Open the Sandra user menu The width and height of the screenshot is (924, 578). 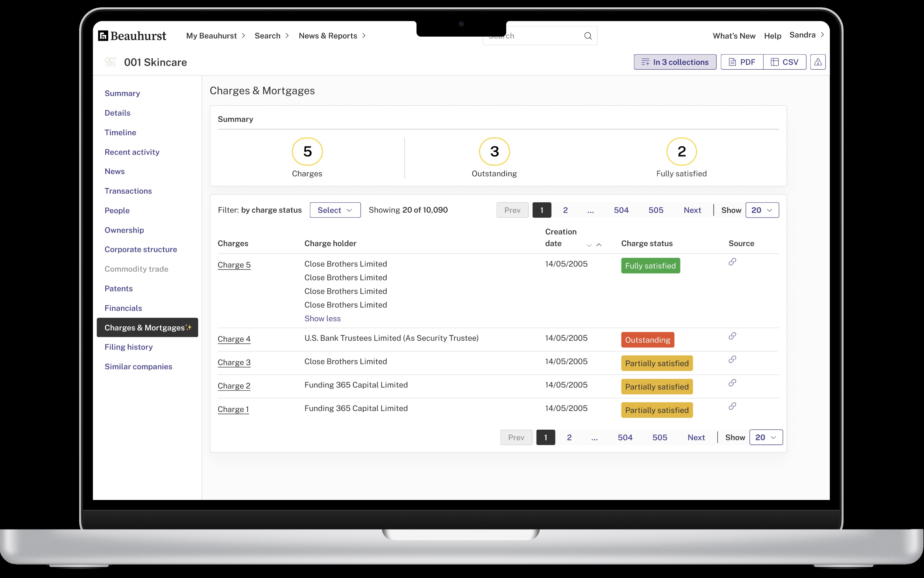[x=806, y=35]
